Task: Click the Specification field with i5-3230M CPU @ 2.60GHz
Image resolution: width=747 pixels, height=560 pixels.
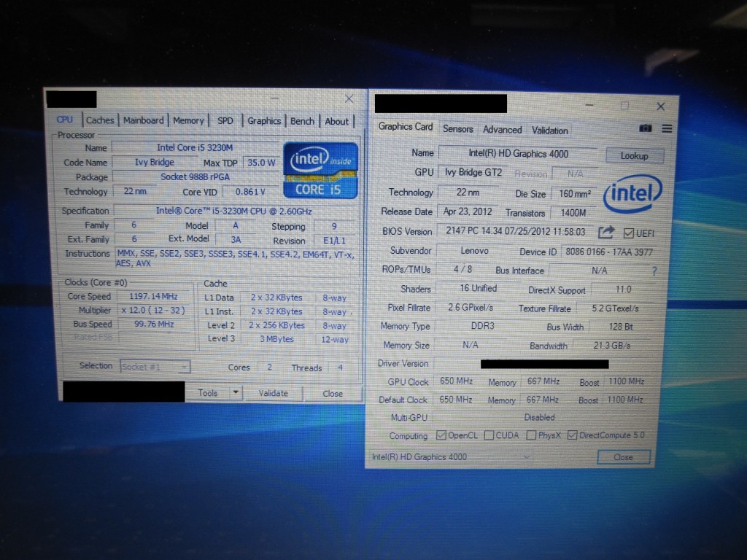Action: (x=234, y=211)
